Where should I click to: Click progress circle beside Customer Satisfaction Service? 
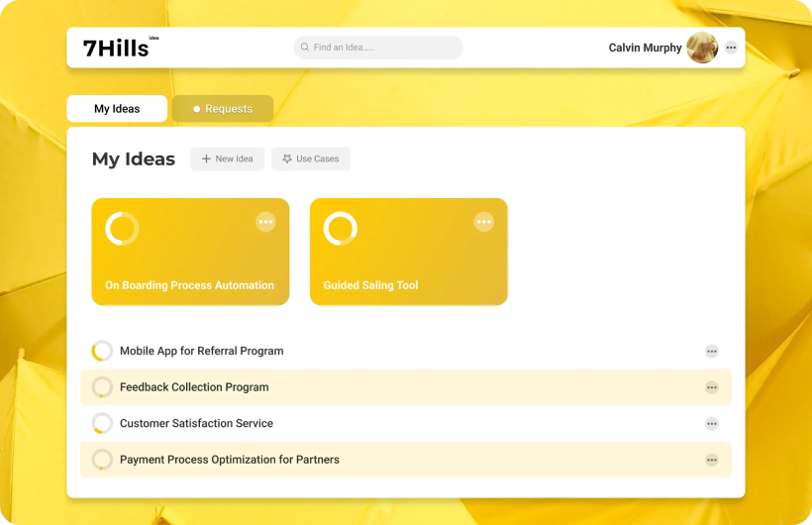pyautogui.click(x=102, y=423)
